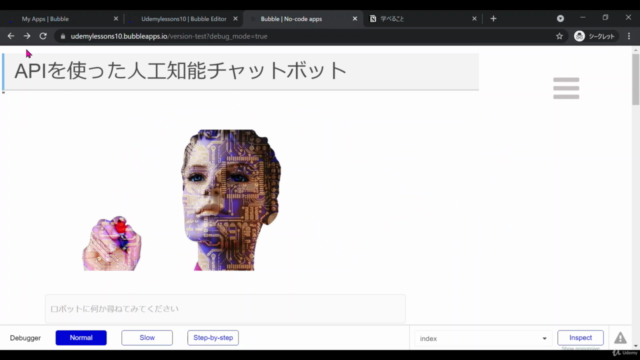
Task: Set debugger to Normal mode
Action: [81, 338]
